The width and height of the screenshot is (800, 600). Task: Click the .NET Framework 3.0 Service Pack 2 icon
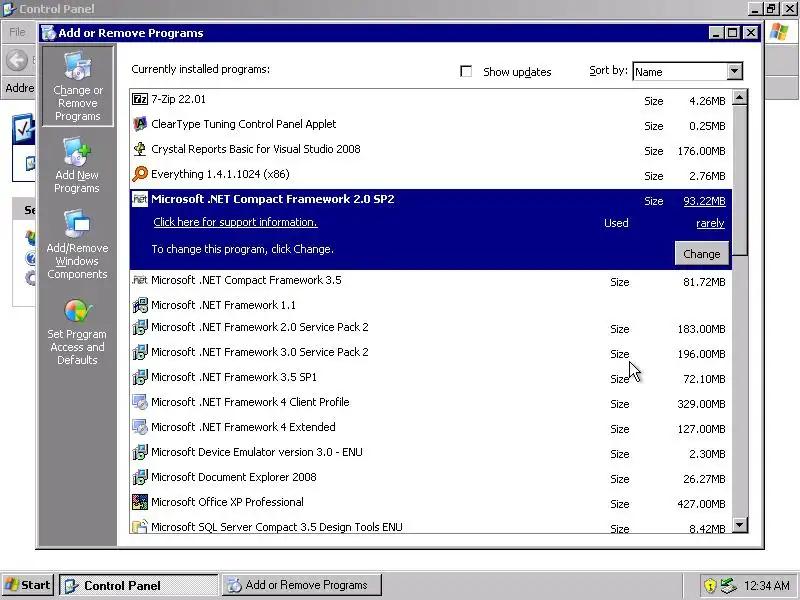[140, 352]
